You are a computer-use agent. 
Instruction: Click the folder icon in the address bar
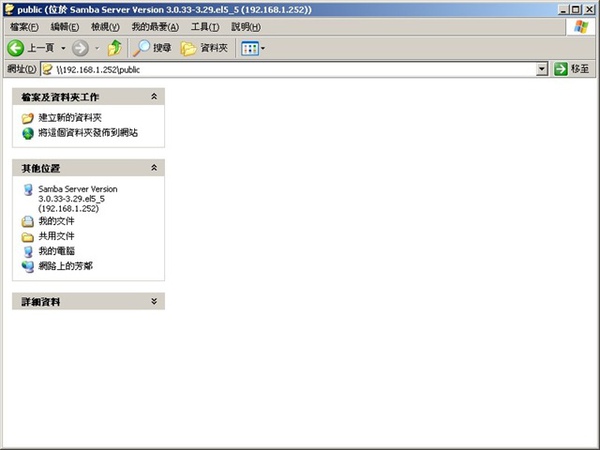click(47, 69)
